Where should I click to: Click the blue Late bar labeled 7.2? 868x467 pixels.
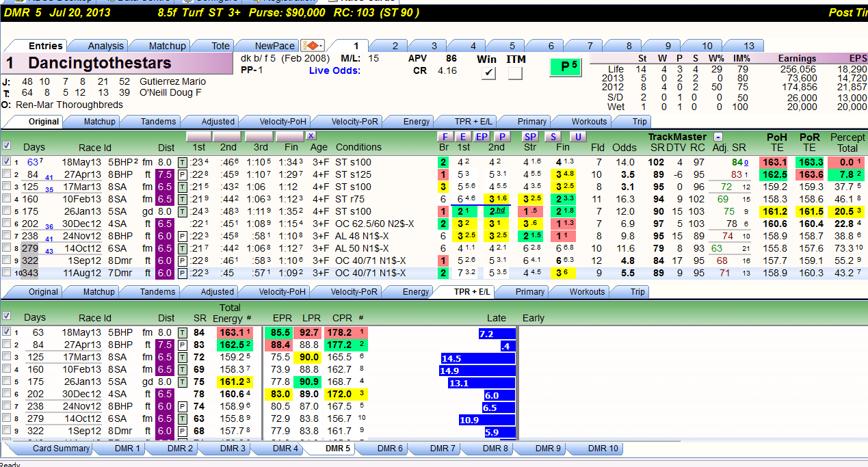tap(497, 334)
